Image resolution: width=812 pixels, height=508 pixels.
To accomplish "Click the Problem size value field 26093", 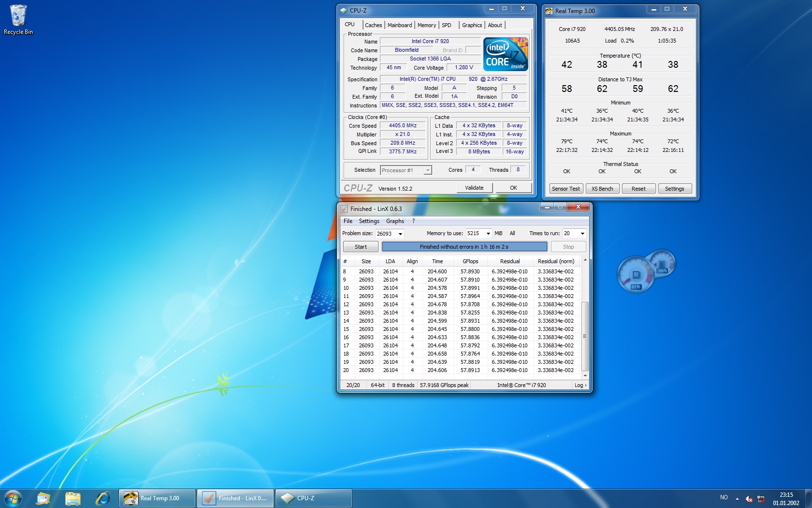I will coord(386,234).
